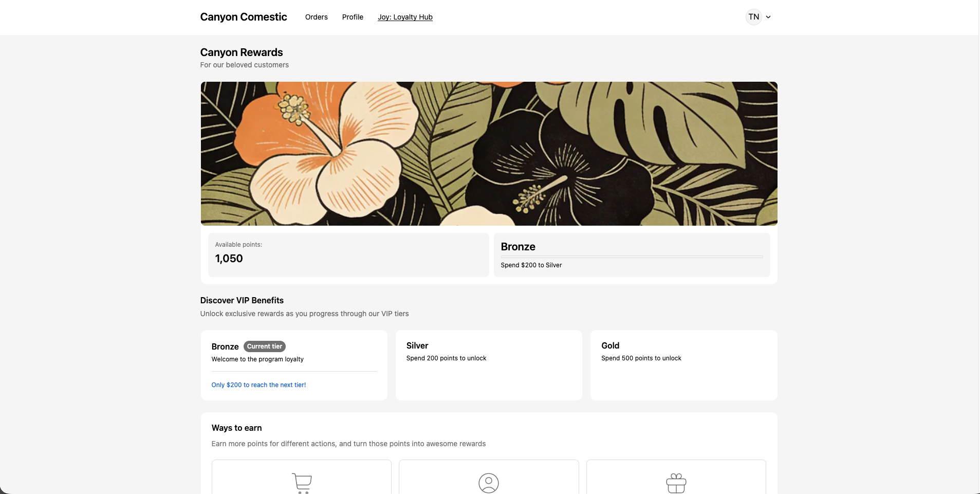This screenshot has width=980, height=494.
Task: Click the person icon in Ways to earn
Action: pyautogui.click(x=488, y=482)
